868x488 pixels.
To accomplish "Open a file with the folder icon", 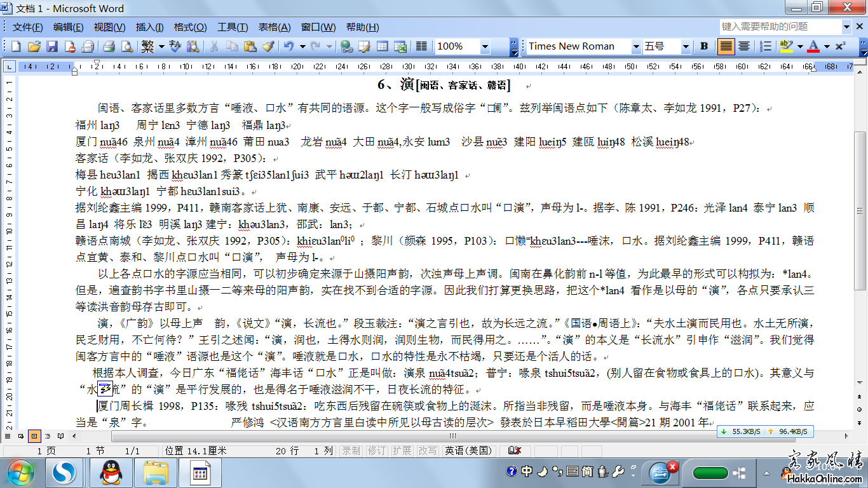I will point(34,46).
